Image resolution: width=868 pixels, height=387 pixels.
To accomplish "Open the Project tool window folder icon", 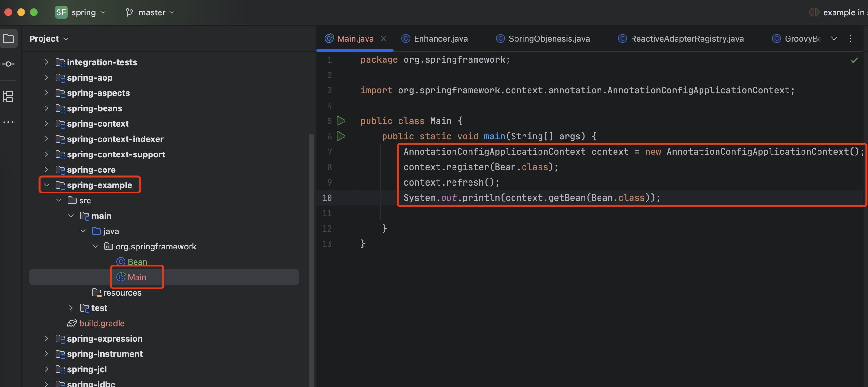I will point(8,38).
